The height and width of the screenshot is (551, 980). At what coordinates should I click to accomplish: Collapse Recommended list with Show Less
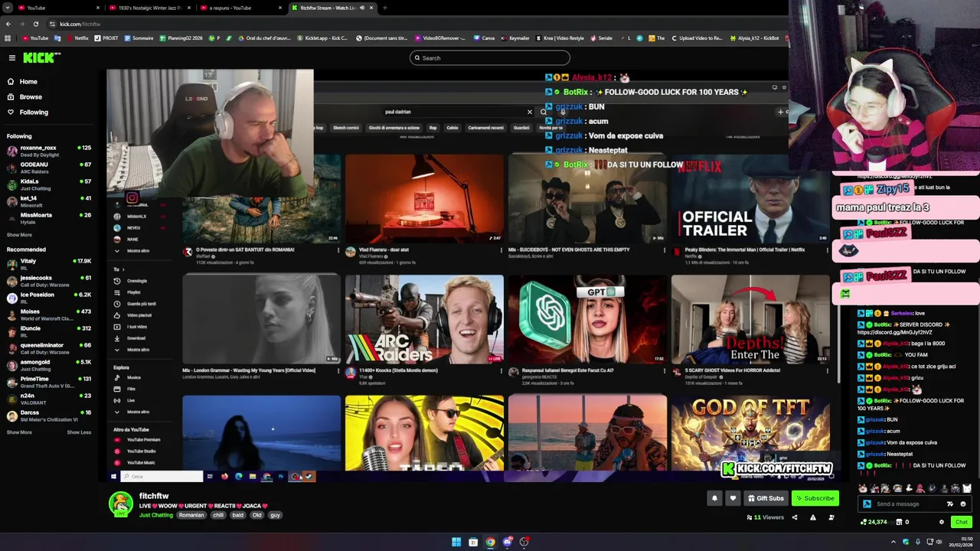coord(79,432)
